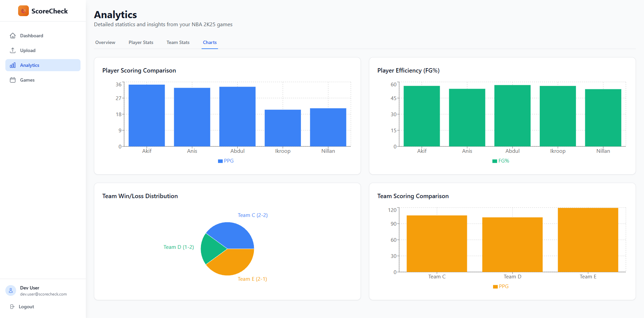This screenshot has height=318, width=644.
Task: Click the ScoreCheck basketball logo icon
Action: point(23,11)
